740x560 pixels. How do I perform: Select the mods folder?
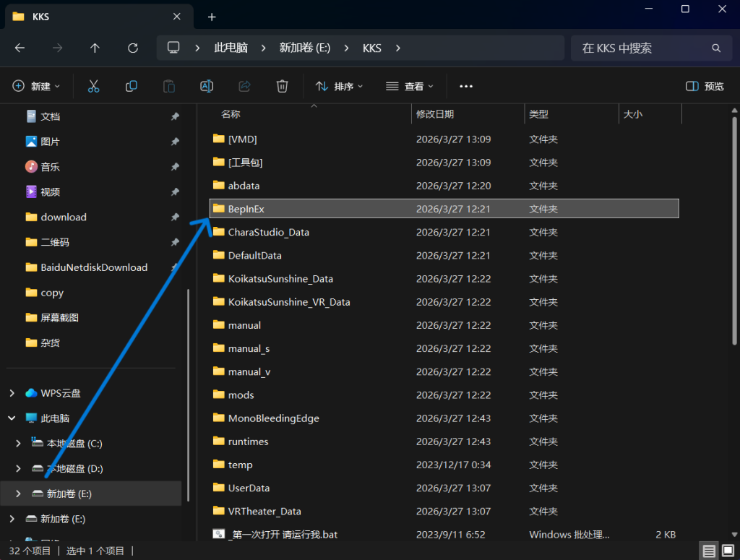(444, 395)
